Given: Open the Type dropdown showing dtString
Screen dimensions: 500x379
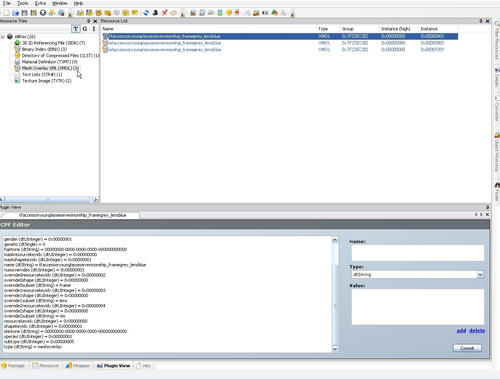Looking at the screenshot, I should [x=418, y=275].
